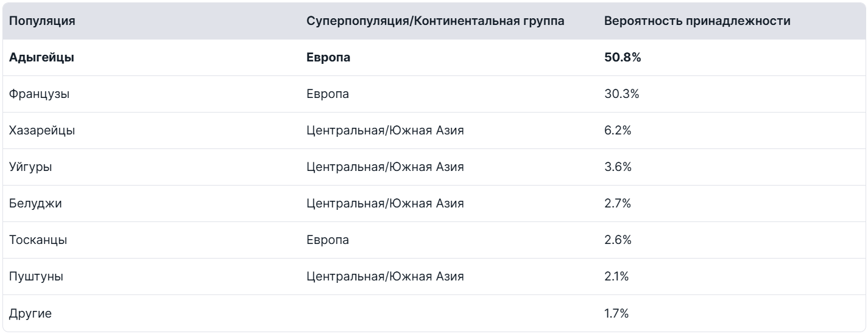Screen dimensions: 868x334
Task: Select the 'Другие' population cell
Action: 30,314
